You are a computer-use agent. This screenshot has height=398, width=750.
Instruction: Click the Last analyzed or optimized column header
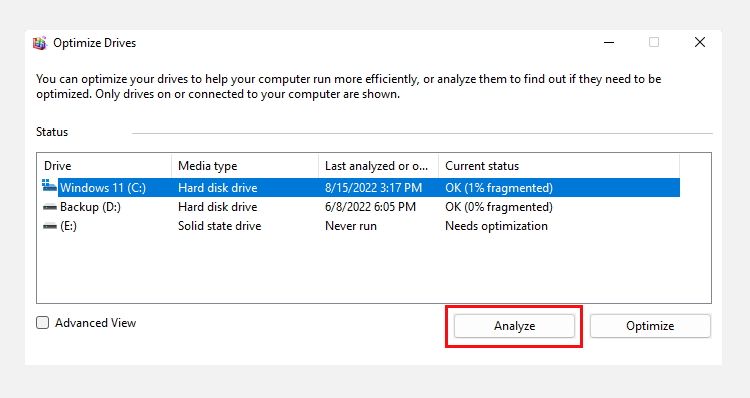point(378,166)
